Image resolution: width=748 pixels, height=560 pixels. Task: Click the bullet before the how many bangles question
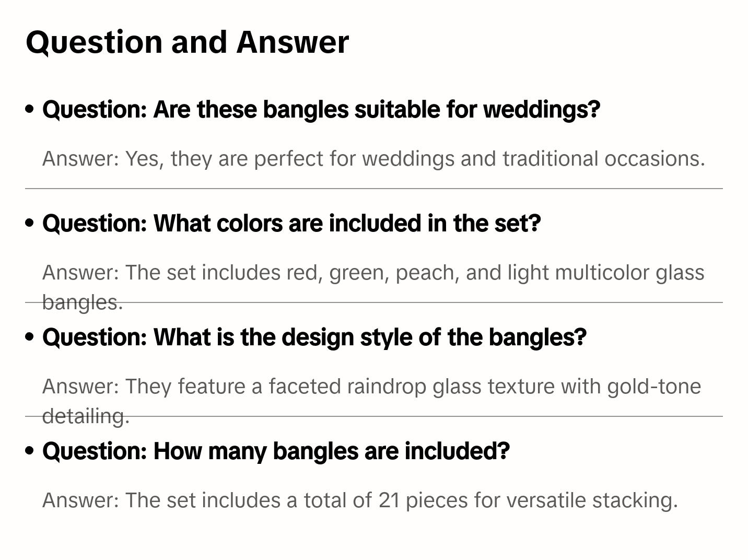[x=30, y=451]
